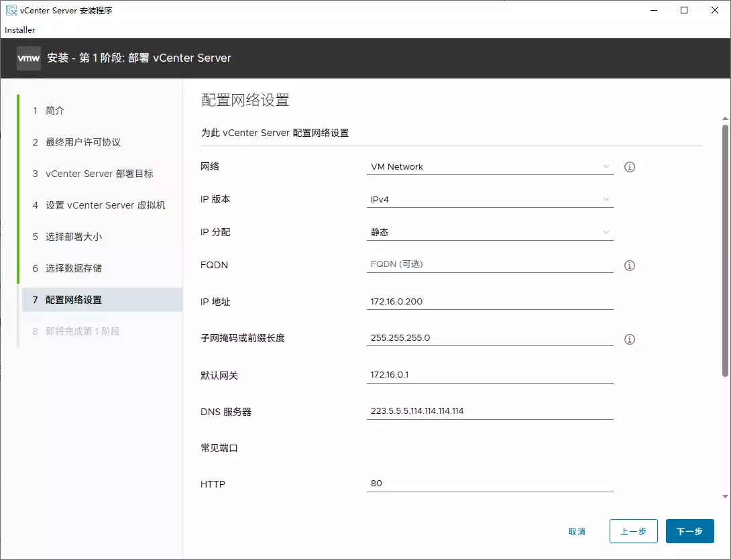Click the info icon beside FQDN field
731x560 pixels.
(629, 266)
